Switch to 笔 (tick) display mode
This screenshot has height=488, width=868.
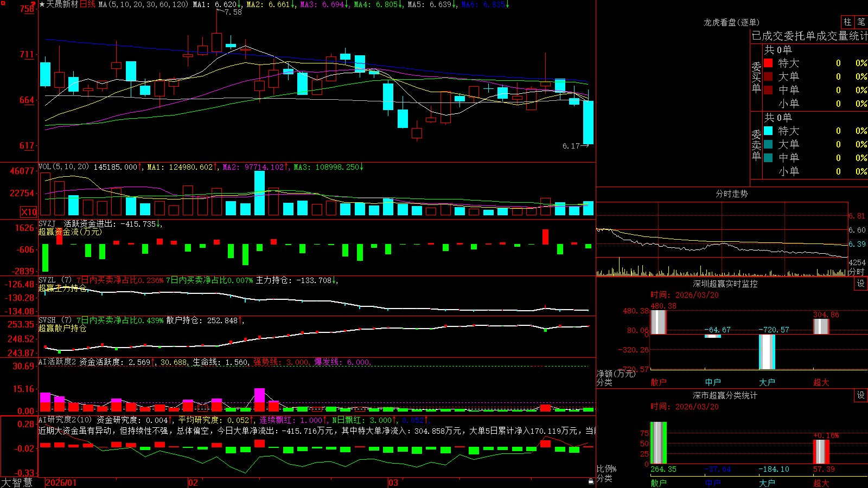(861, 22)
